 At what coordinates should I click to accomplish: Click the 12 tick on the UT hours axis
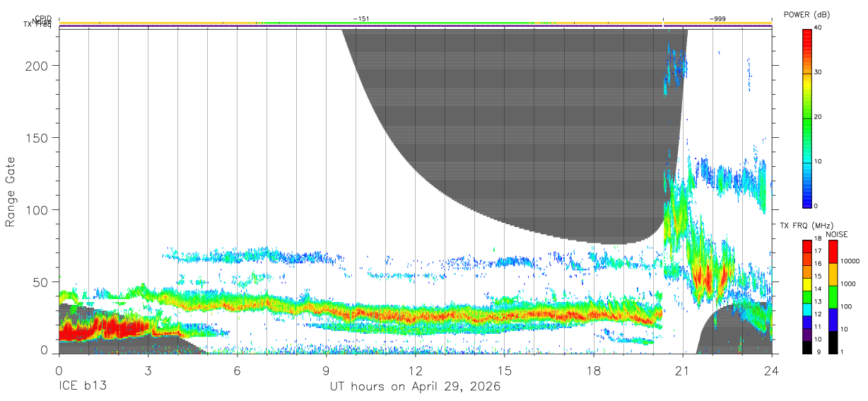coord(416,370)
